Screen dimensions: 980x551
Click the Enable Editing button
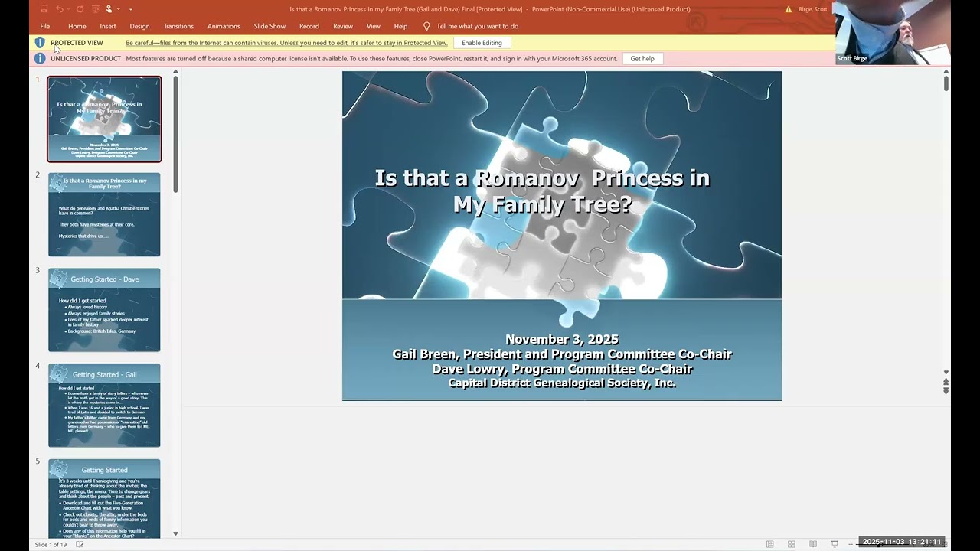[482, 43]
